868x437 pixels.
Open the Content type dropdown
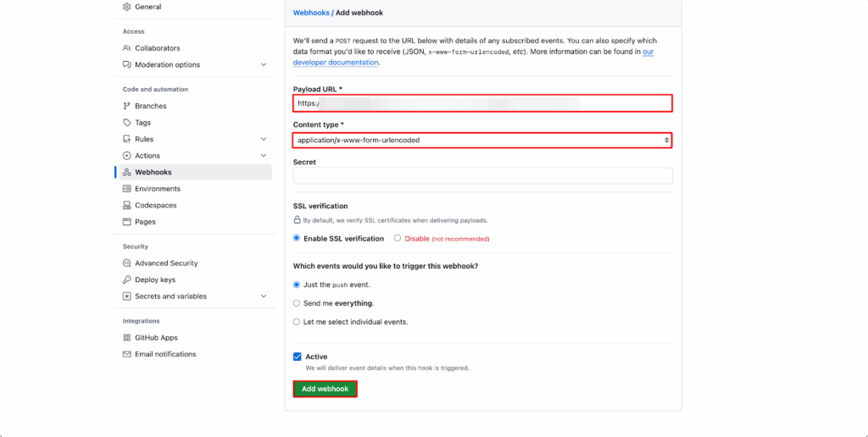(x=482, y=140)
